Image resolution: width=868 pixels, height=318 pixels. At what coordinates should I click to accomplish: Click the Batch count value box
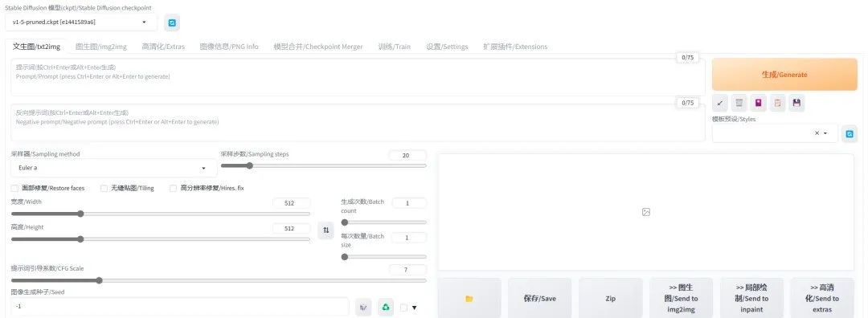(409, 203)
